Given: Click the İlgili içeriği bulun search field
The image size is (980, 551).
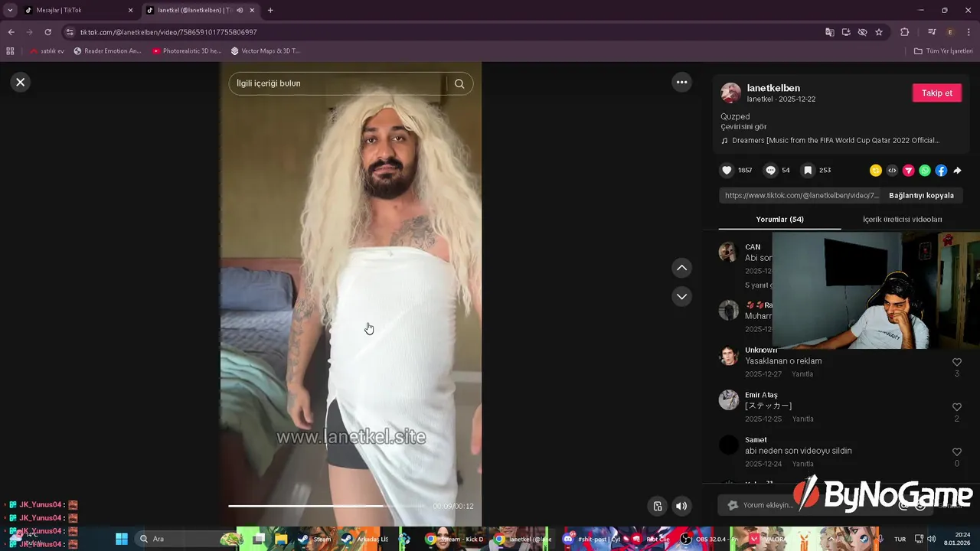Looking at the screenshot, I should (x=337, y=83).
